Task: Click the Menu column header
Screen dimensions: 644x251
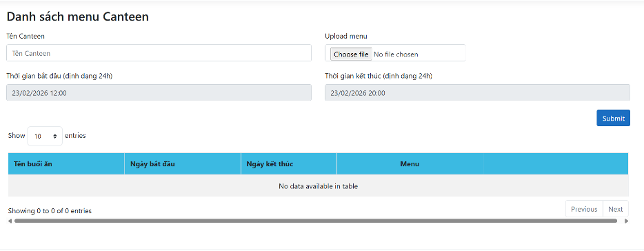Action: tap(410, 164)
